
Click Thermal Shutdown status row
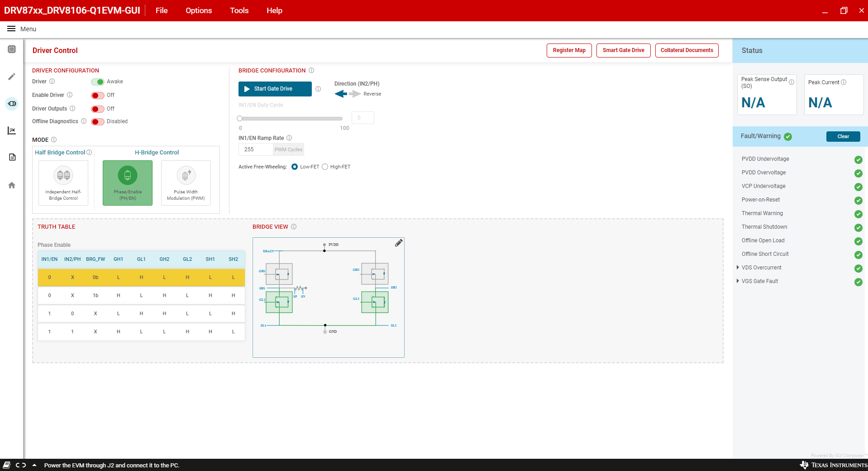pyautogui.click(x=800, y=227)
